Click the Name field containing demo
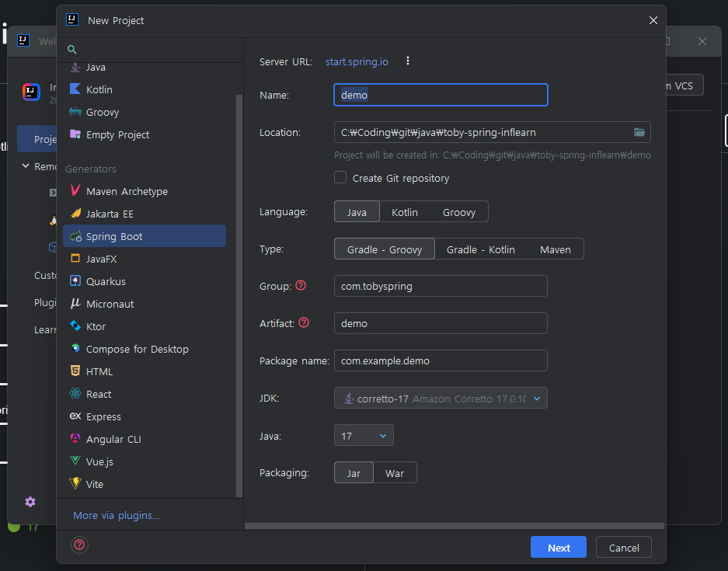The height and width of the screenshot is (571, 728). click(441, 95)
